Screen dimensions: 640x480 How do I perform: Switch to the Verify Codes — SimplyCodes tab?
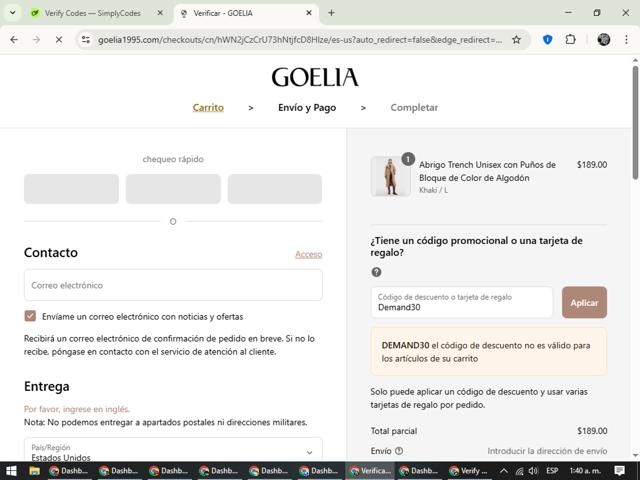coord(93,13)
